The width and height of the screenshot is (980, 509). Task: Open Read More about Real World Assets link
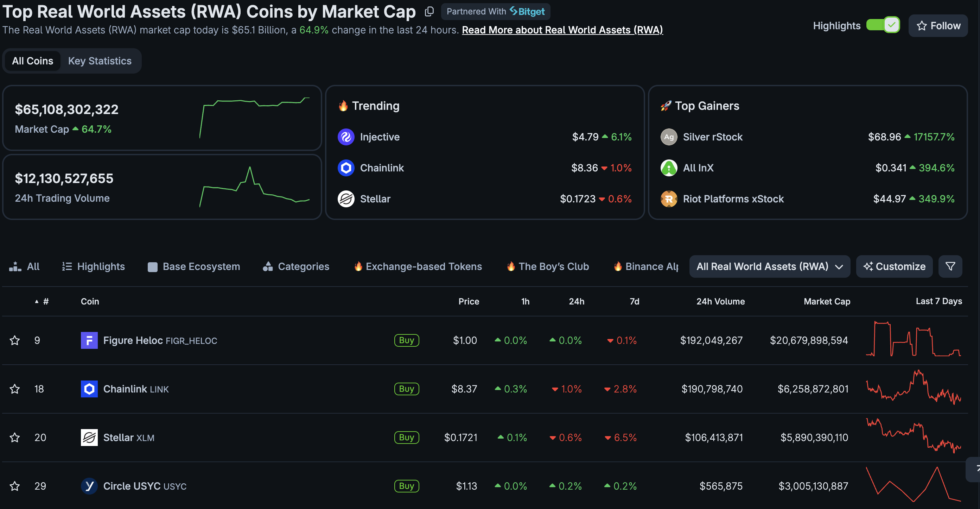(562, 30)
